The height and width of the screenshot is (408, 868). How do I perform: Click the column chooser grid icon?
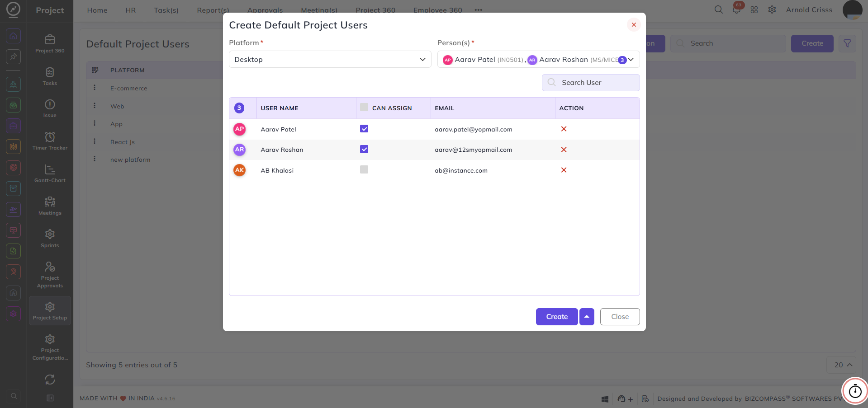pyautogui.click(x=95, y=70)
